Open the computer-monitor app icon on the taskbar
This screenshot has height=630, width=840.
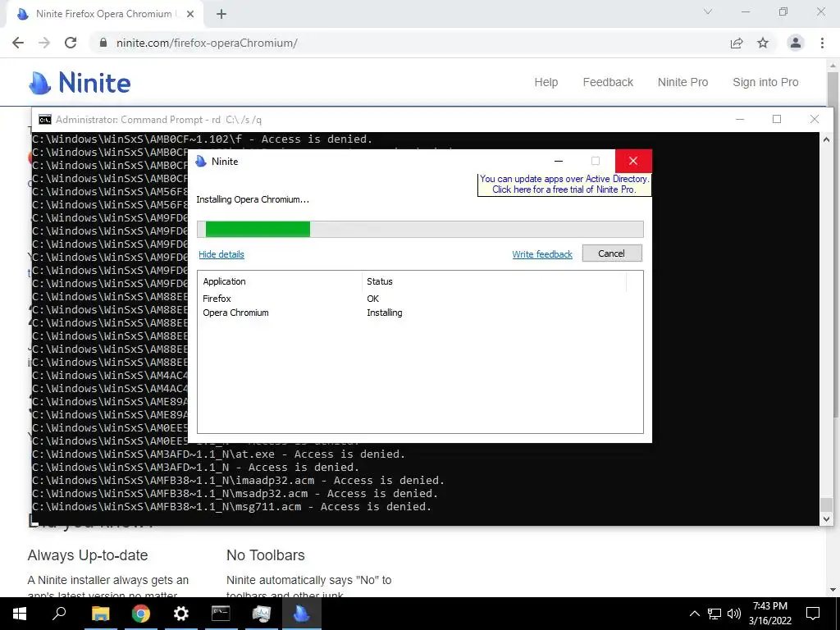point(262,614)
